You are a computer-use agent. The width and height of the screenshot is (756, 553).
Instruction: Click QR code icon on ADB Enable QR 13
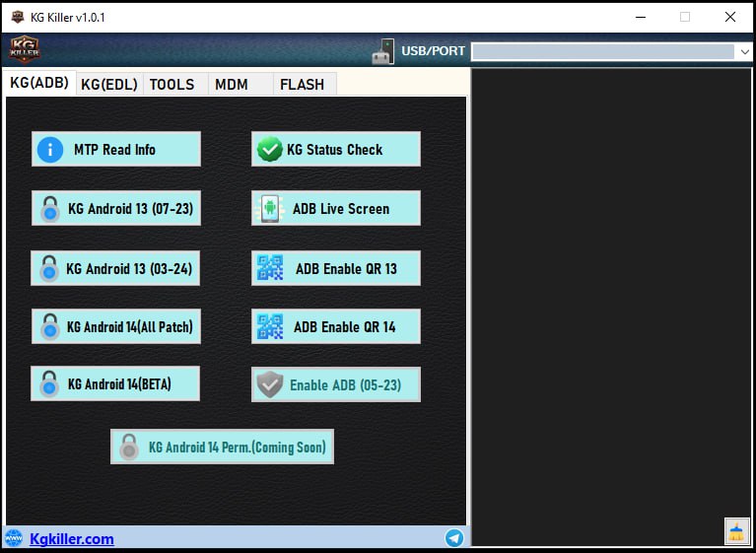coord(270,267)
